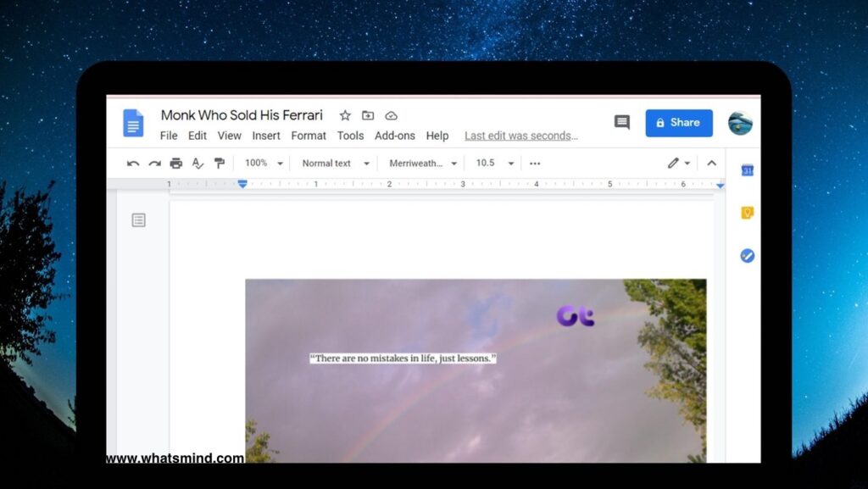Click the right indent marker on the ruler
The height and width of the screenshot is (489, 868).
pos(720,186)
